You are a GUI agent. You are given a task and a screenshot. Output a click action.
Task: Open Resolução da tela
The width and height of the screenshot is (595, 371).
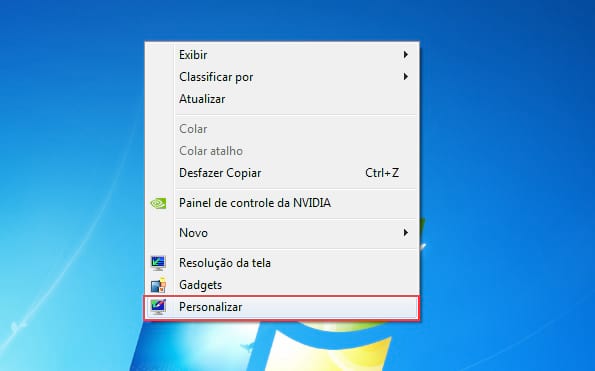[282, 263]
